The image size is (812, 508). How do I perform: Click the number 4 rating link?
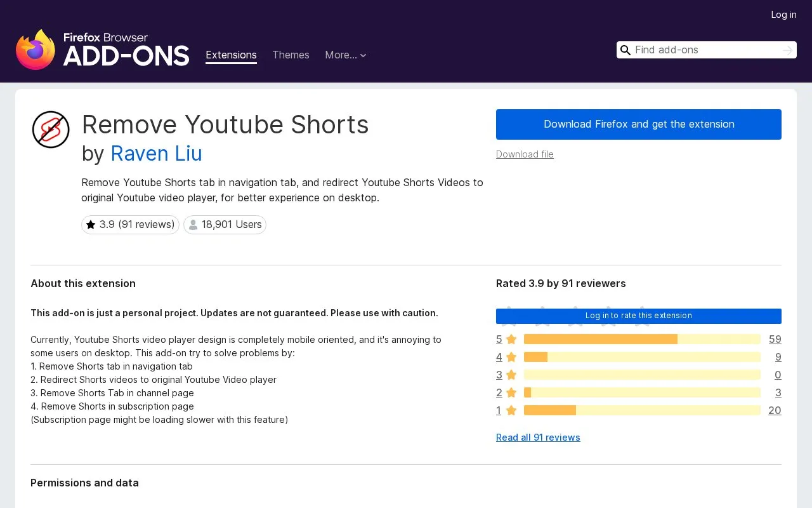click(499, 357)
